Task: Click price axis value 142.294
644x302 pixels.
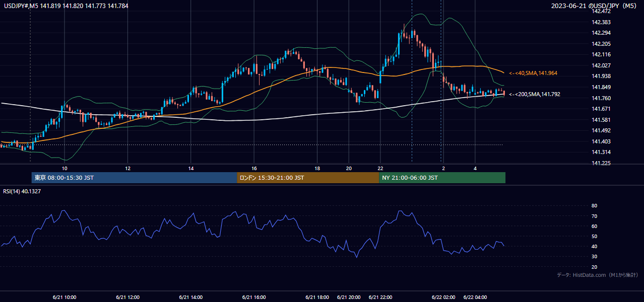Action: 601,33
